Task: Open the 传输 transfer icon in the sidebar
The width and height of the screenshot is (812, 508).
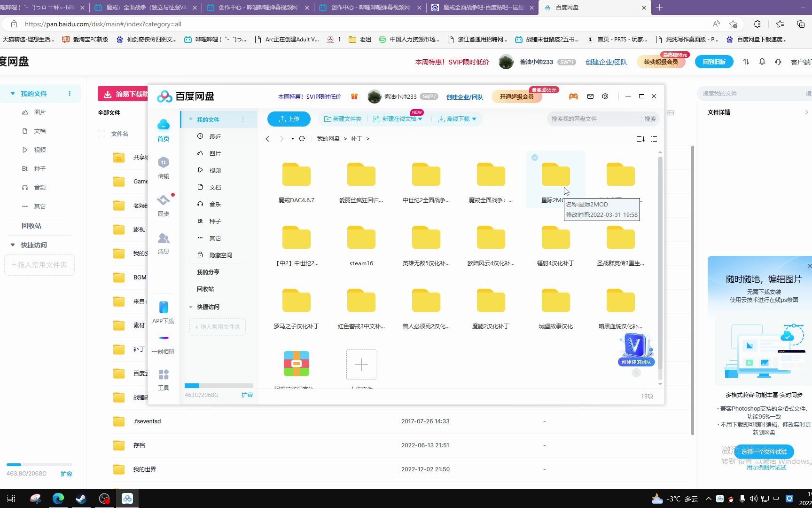Action: click(x=164, y=167)
